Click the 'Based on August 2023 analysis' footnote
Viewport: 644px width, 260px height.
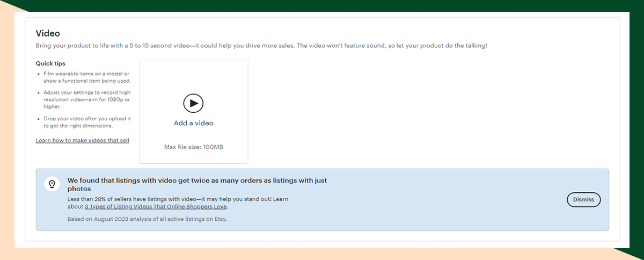pos(147,219)
